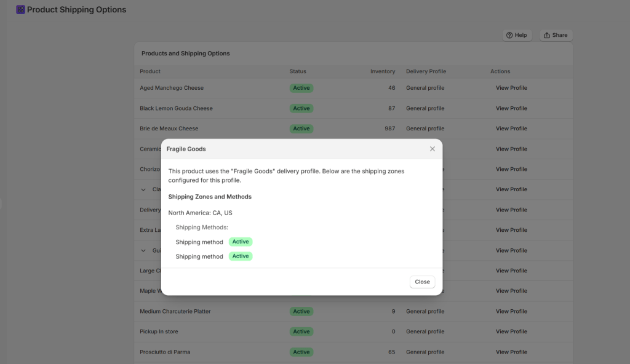The width and height of the screenshot is (630, 364).
Task: Click View Profile for Pickup In store
Action: [x=511, y=331]
